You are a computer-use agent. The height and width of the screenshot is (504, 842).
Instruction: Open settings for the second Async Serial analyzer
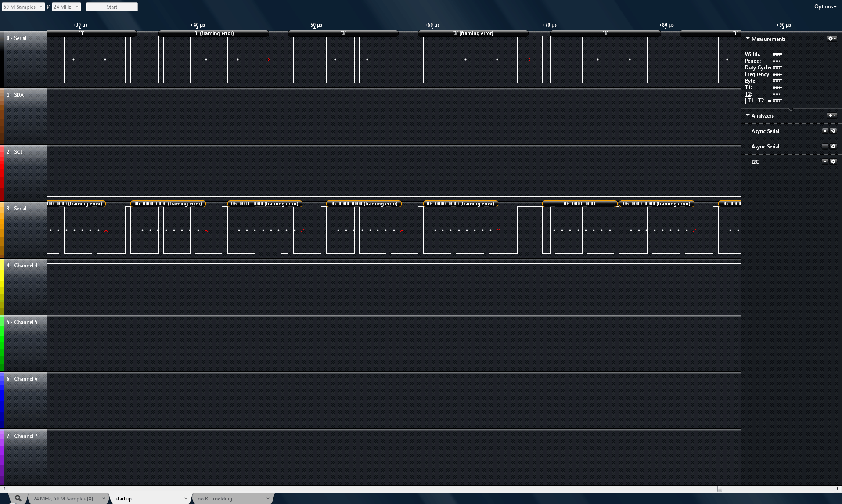[833, 146]
